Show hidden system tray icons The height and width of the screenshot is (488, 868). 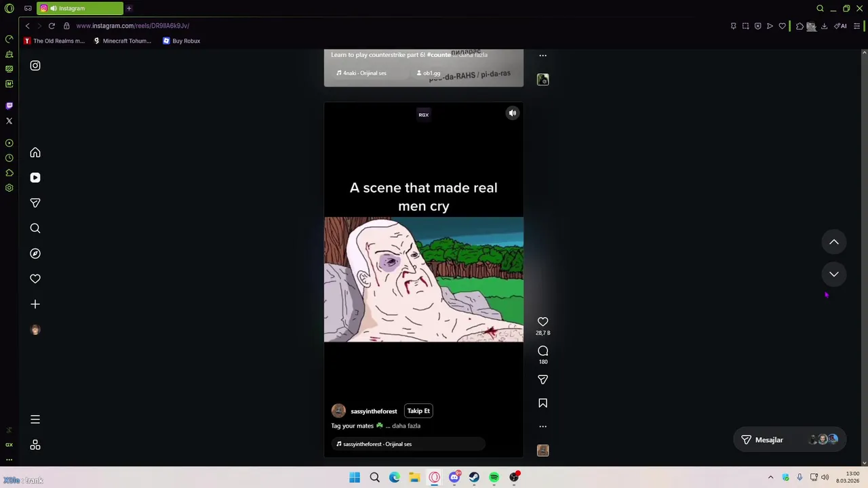pyautogui.click(x=770, y=477)
